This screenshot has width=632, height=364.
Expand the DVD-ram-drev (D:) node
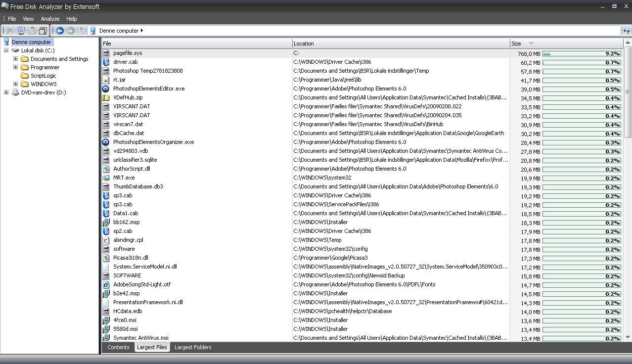tap(6, 92)
